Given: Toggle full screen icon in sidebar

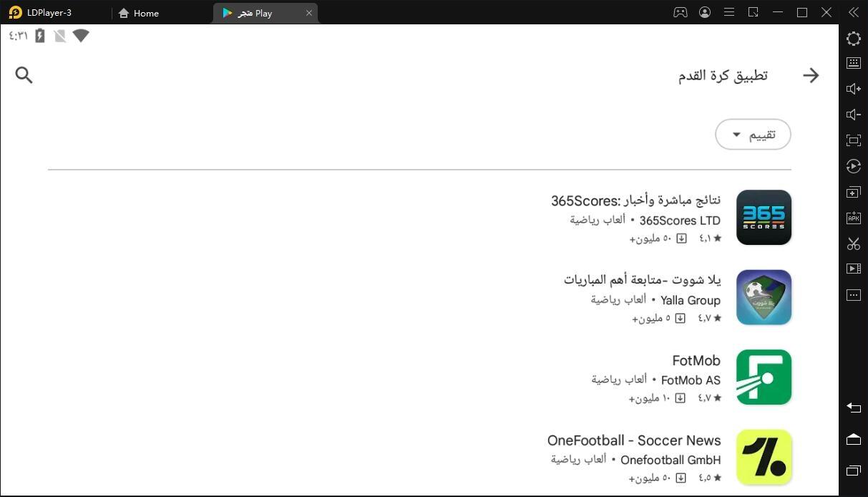Looking at the screenshot, I should click(x=853, y=140).
